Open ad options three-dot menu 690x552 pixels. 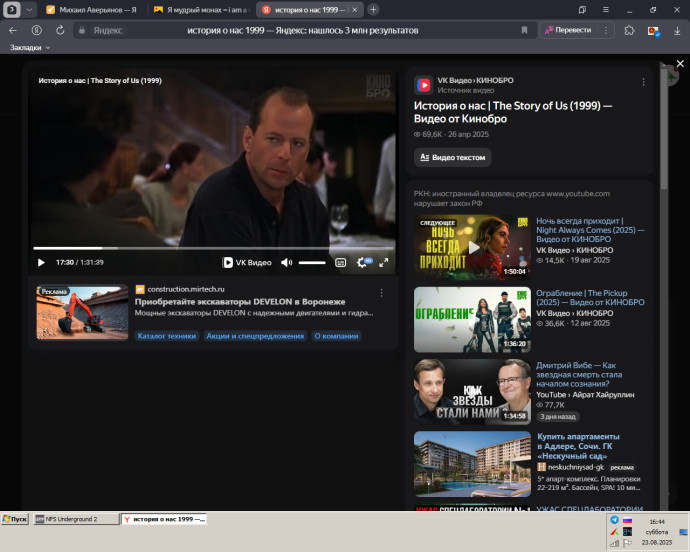382,293
